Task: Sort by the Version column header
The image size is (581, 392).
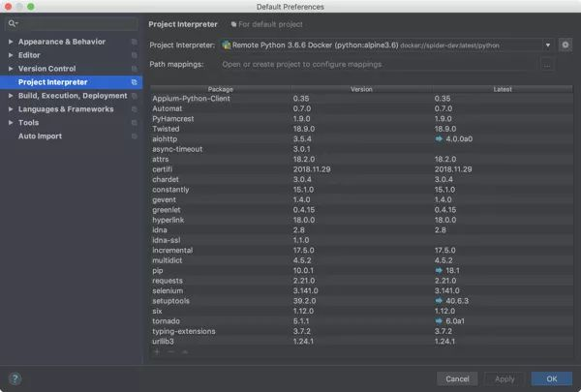Action: coord(361,89)
